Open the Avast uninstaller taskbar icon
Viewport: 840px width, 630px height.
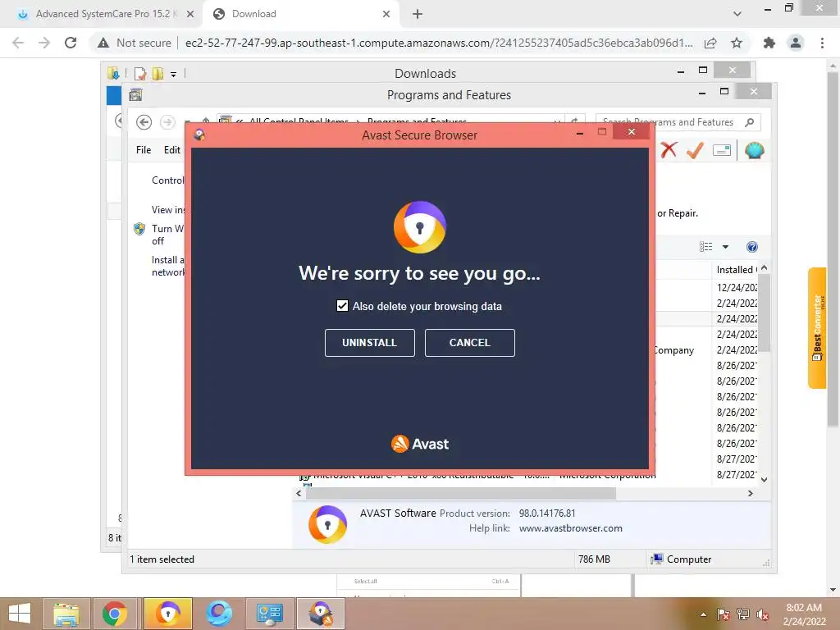[x=321, y=614]
